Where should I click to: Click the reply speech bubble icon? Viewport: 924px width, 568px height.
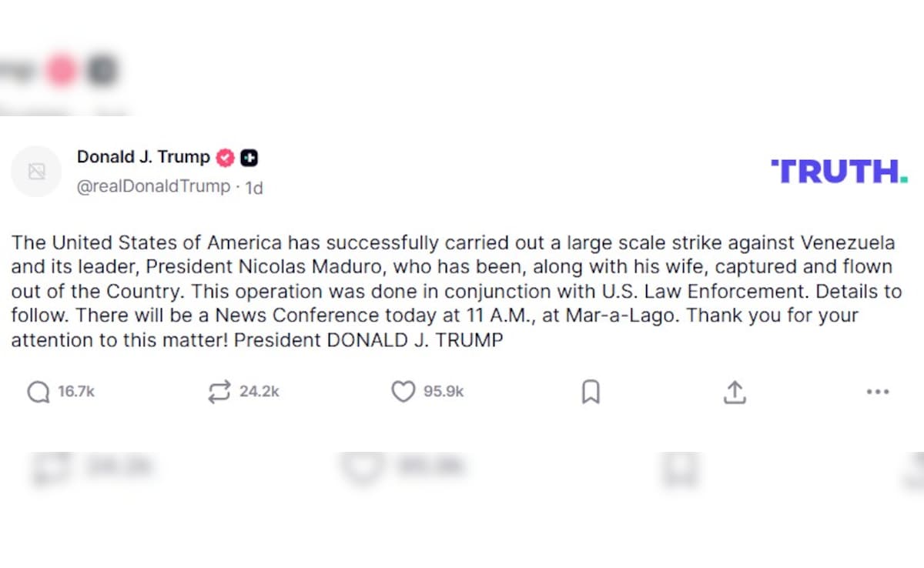(38, 393)
